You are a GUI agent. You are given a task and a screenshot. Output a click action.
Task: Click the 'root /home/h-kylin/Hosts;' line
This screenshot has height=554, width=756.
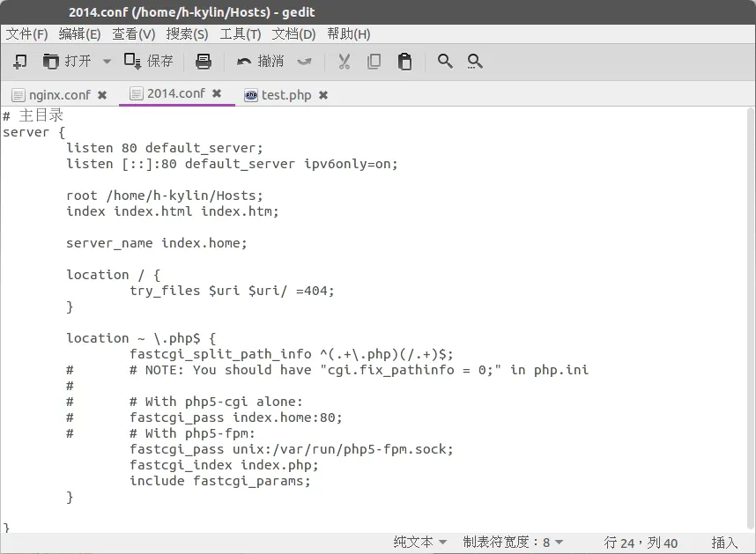click(x=165, y=196)
